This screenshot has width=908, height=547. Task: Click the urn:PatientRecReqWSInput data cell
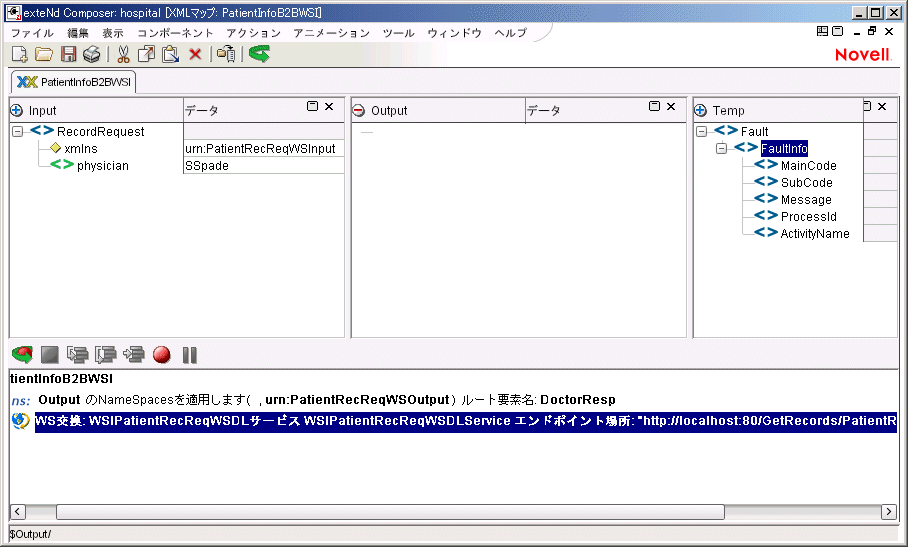[x=263, y=149]
